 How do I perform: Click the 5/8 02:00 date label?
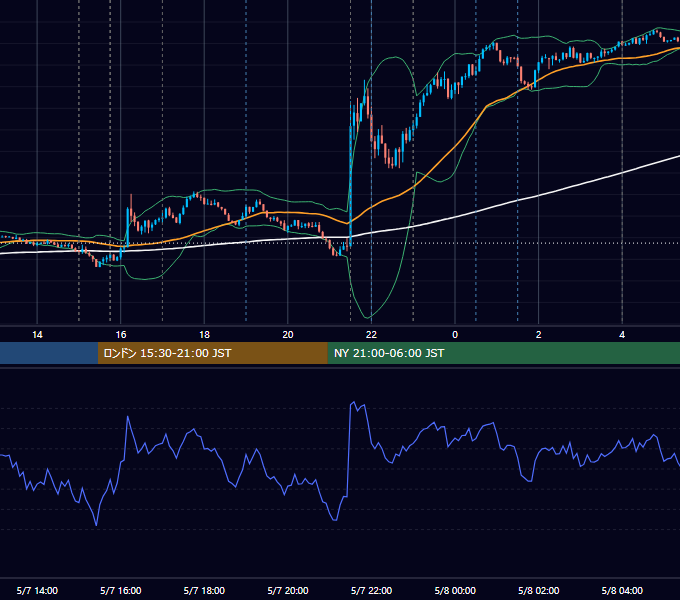539,590
